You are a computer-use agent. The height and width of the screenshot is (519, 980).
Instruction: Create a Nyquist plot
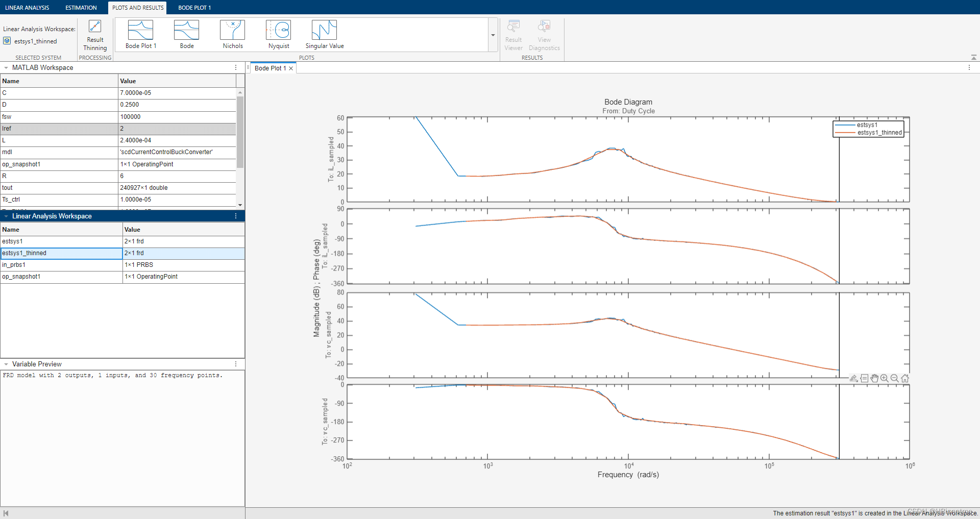click(x=279, y=35)
